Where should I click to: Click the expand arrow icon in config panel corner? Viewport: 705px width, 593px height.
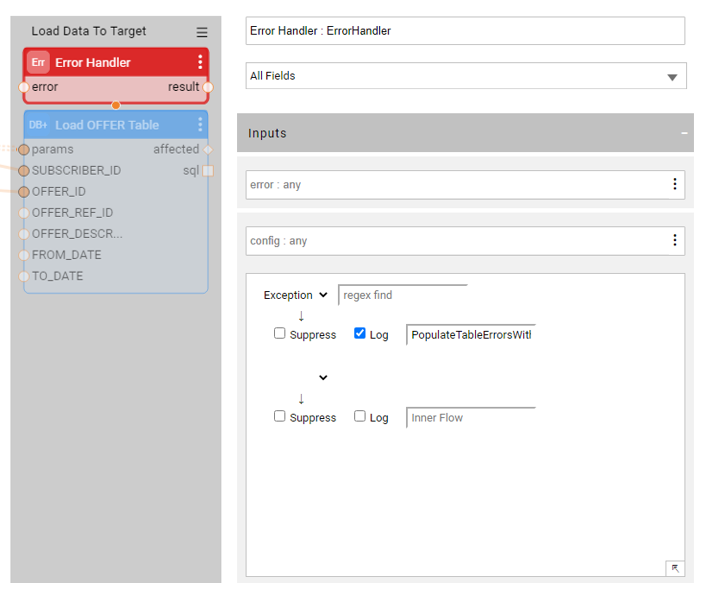click(675, 568)
